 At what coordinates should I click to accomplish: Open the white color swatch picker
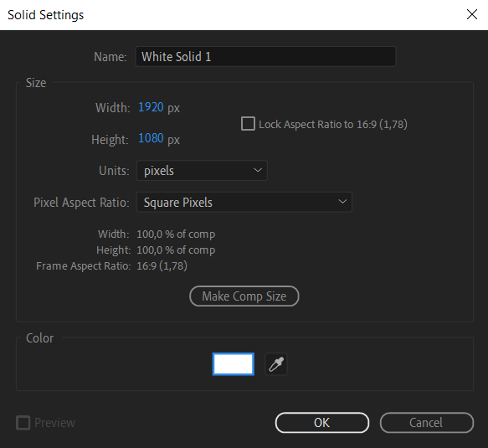(234, 364)
